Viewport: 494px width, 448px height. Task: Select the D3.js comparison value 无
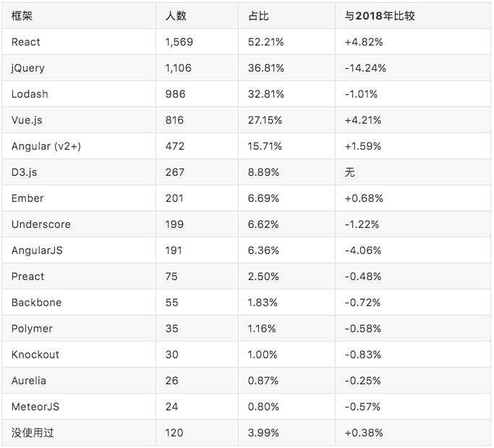pyautogui.click(x=350, y=172)
